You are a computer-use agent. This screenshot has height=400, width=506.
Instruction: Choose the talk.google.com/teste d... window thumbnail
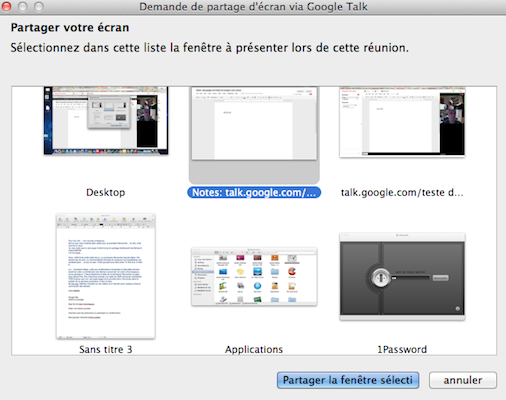tap(402, 122)
